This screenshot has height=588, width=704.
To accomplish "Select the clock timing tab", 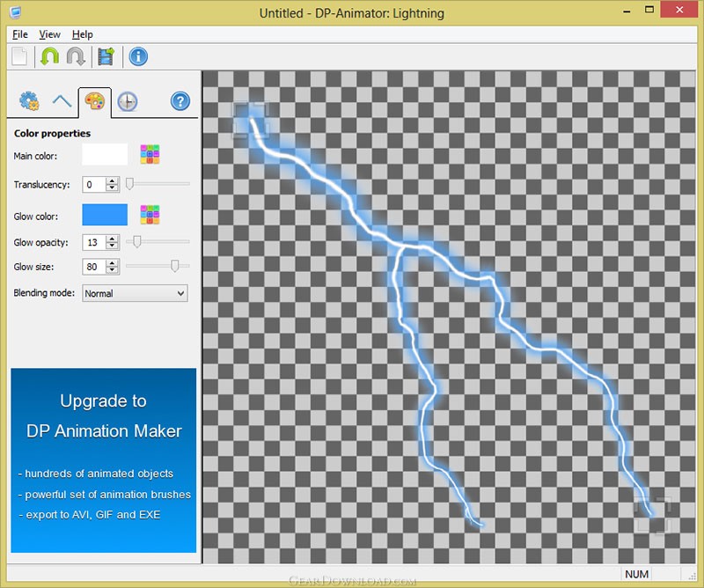I will tap(128, 101).
